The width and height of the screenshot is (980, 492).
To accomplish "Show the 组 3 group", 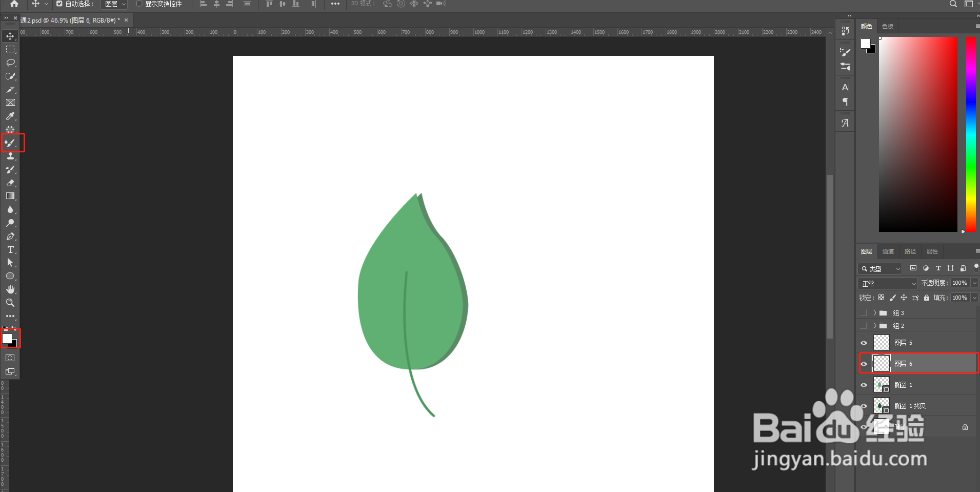I will (x=864, y=312).
